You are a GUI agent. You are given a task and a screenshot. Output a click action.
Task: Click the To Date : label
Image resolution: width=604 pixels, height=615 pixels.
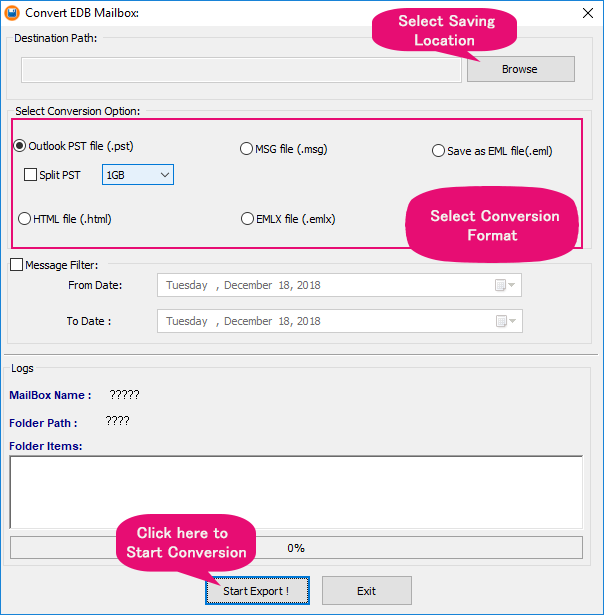[x=89, y=321]
